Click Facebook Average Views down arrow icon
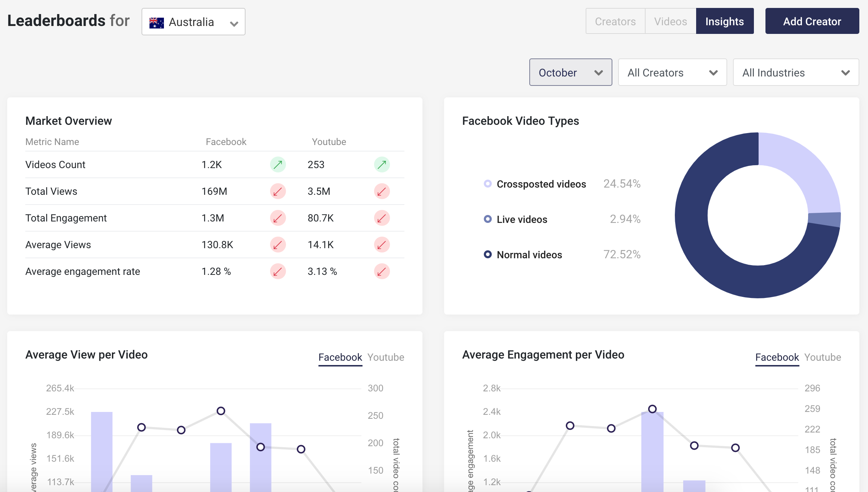868x492 pixels. click(x=278, y=245)
